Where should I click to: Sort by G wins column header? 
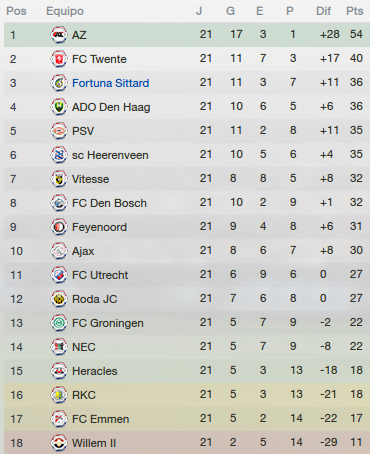pos(230,11)
